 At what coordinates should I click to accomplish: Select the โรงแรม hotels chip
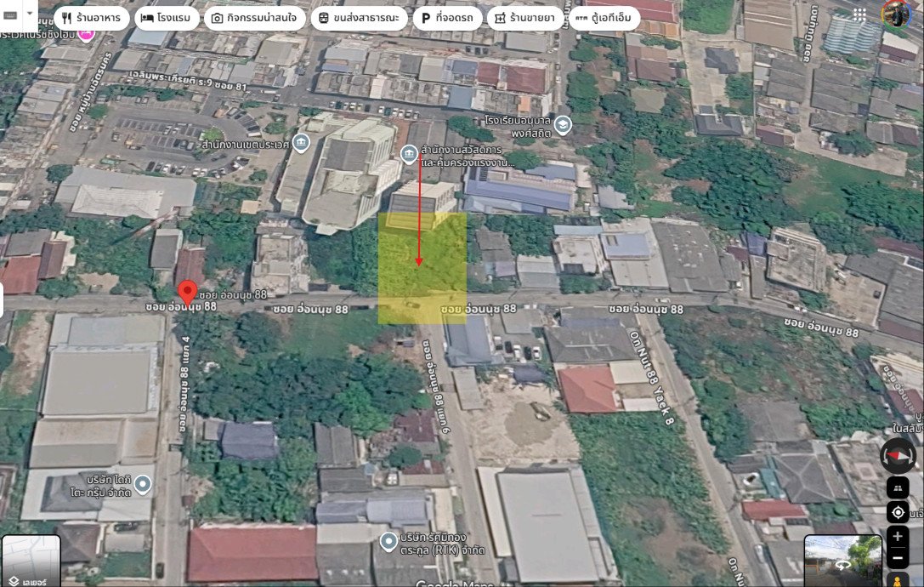[x=166, y=18]
